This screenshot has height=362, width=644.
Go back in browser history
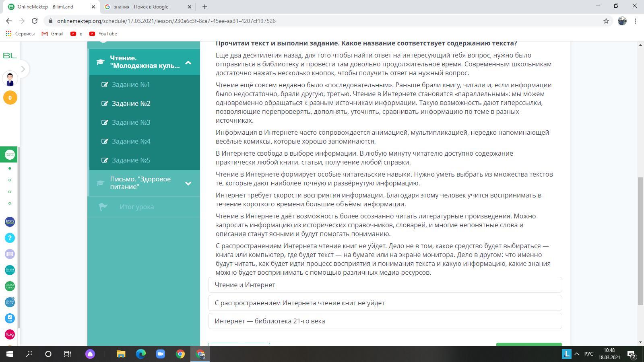point(9,21)
